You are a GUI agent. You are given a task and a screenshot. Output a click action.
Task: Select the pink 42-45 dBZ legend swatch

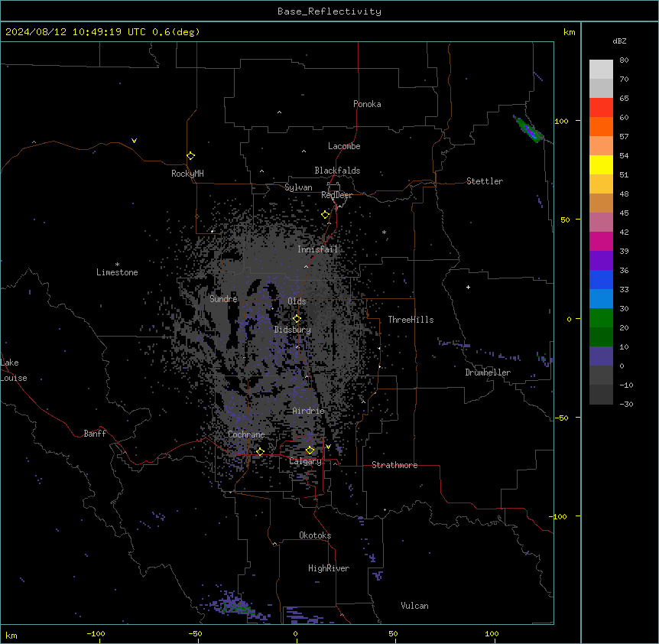[x=601, y=223]
